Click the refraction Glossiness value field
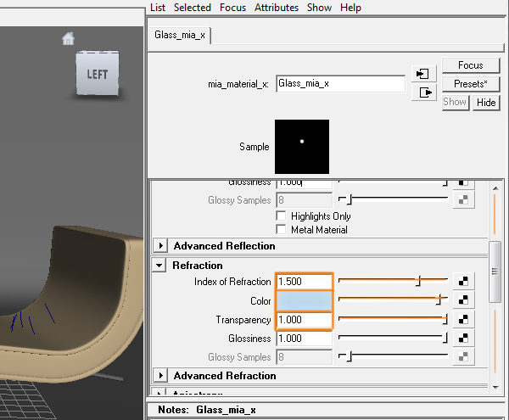Viewport: 509px width, 420px height. point(304,339)
